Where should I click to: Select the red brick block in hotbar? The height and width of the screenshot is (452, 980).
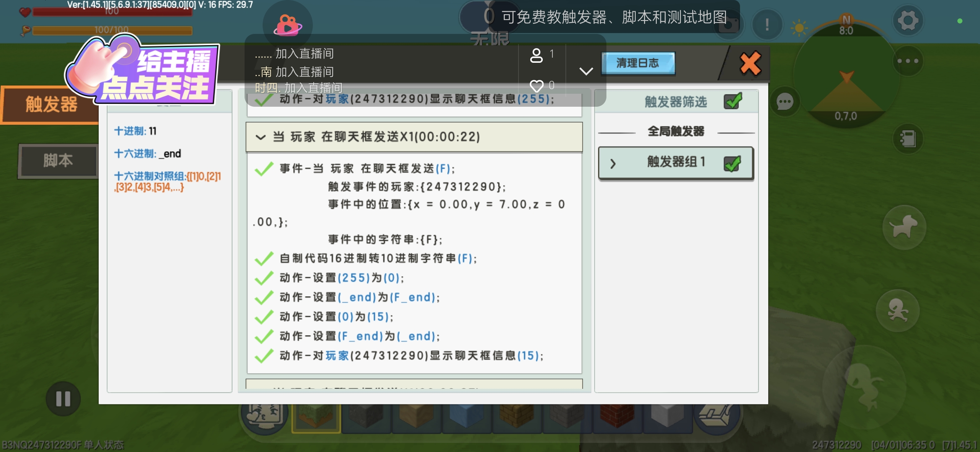click(616, 416)
